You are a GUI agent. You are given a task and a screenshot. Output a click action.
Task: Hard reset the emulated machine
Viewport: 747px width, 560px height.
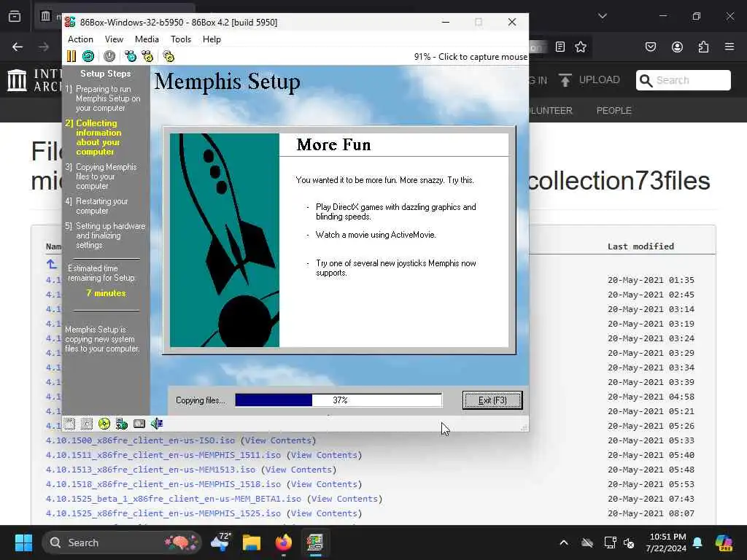pyautogui.click(x=88, y=56)
